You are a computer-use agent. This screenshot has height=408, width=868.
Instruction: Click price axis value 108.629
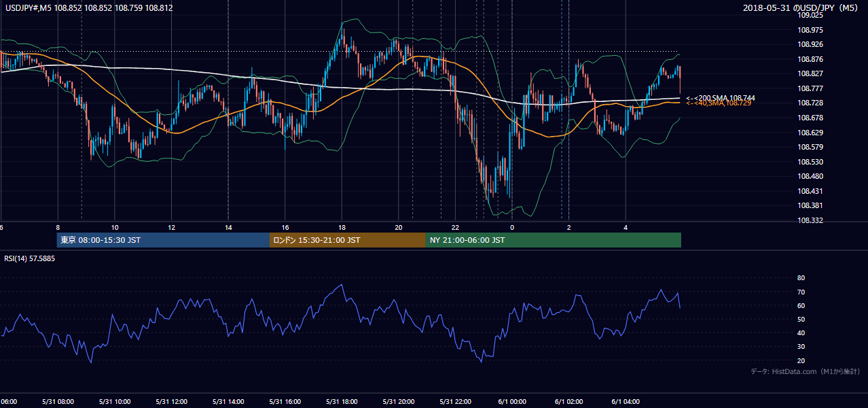(811, 133)
